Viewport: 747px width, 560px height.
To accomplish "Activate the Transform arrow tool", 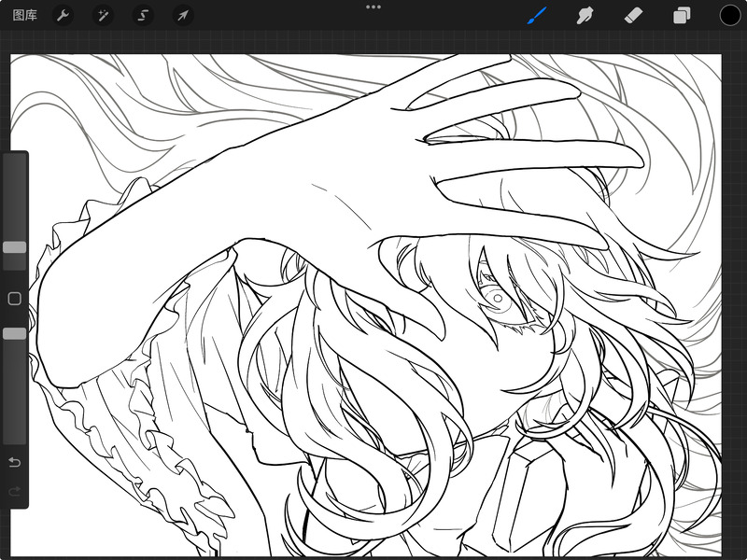I will click(183, 16).
